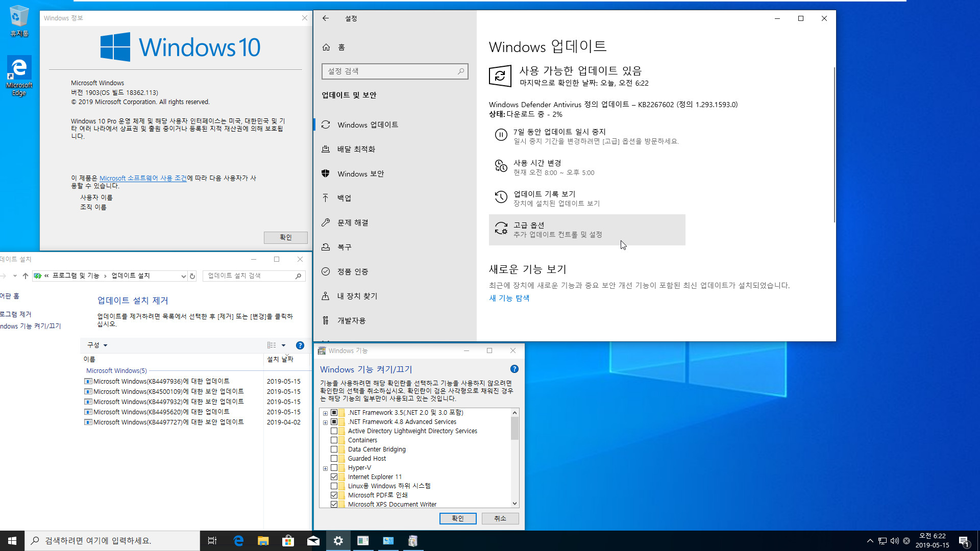Enable the Hyper-V checkbox

pyautogui.click(x=334, y=468)
